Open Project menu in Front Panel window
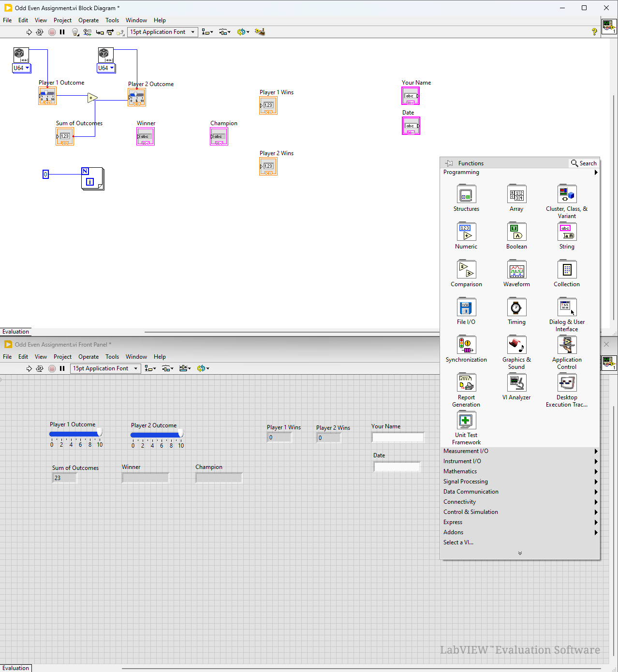This screenshot has width=618, height=672. coord(62,357)
